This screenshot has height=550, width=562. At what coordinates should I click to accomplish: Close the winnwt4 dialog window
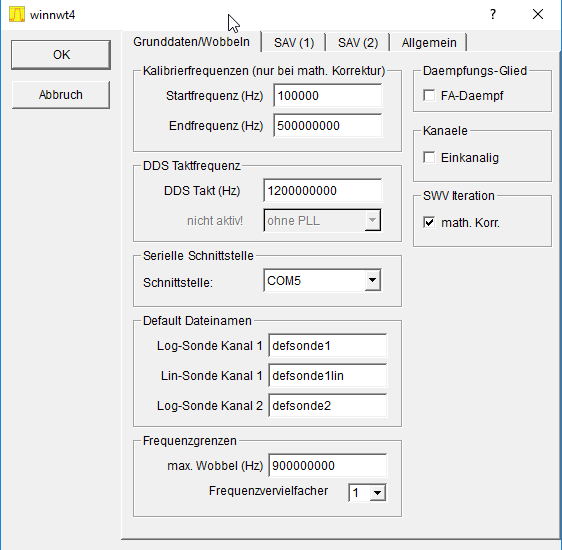[x=538, y=14]
